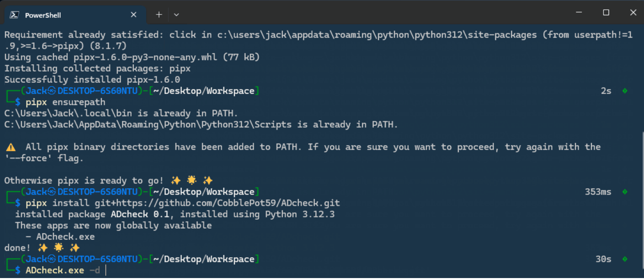The width and height of the screenshot is (644, 280).
Task: Open the profile dropdown chevron
Action: (x=176, y=15)
